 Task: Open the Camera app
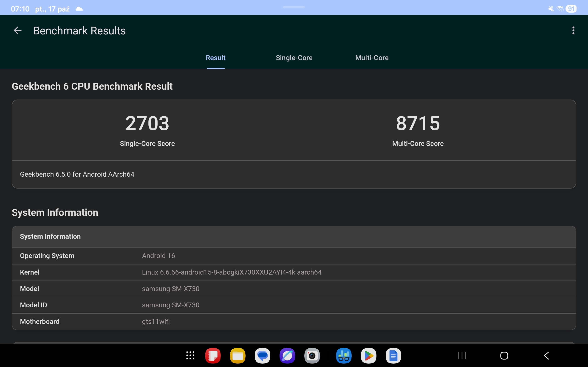[x=312, y=356]
